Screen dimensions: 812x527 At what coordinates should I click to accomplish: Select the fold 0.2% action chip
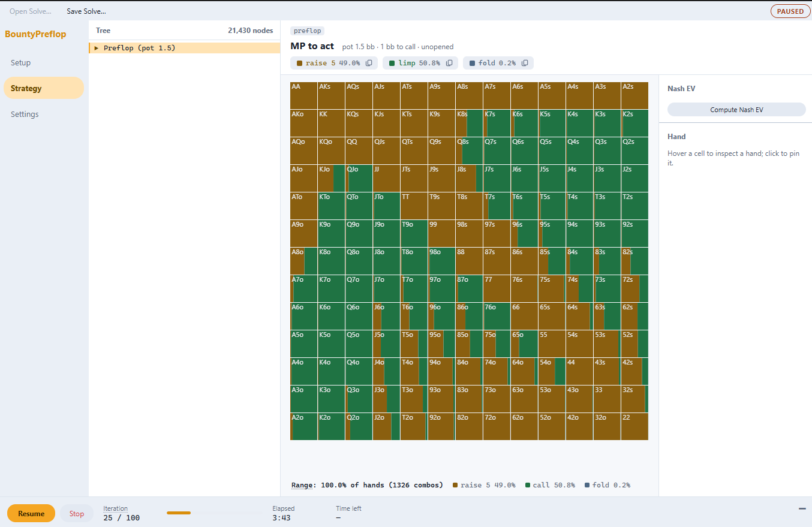[498, 63]
